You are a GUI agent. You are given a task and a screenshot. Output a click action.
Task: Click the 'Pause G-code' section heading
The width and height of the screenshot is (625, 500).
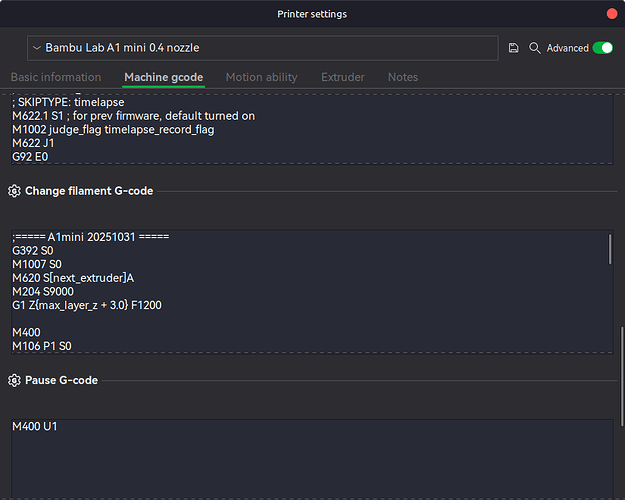61,380
